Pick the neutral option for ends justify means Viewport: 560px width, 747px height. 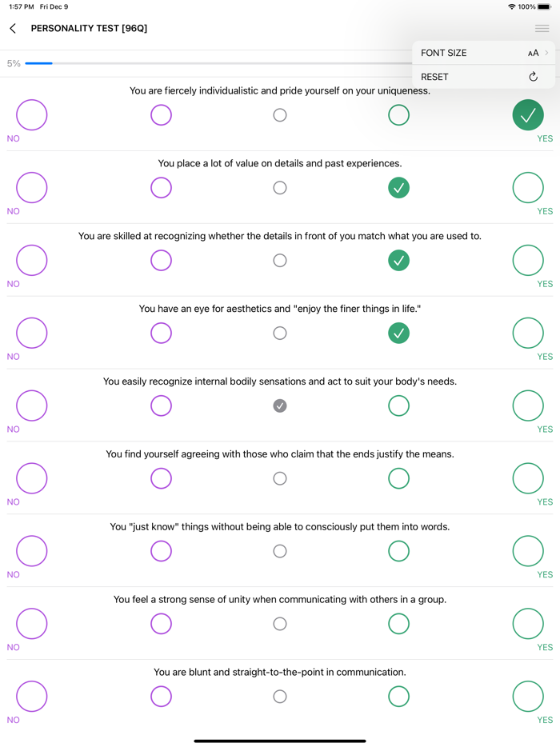coord(280,478)
